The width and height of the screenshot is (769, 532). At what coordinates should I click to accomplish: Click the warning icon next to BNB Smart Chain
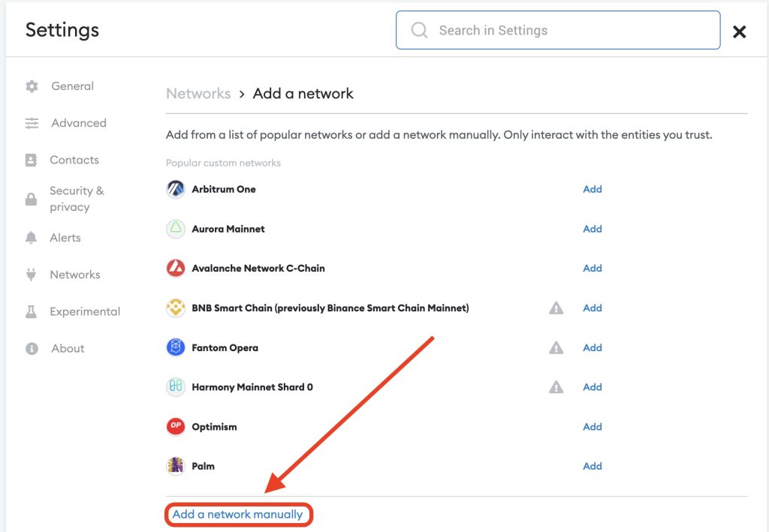pyautogui.click(x=556, y=308)
